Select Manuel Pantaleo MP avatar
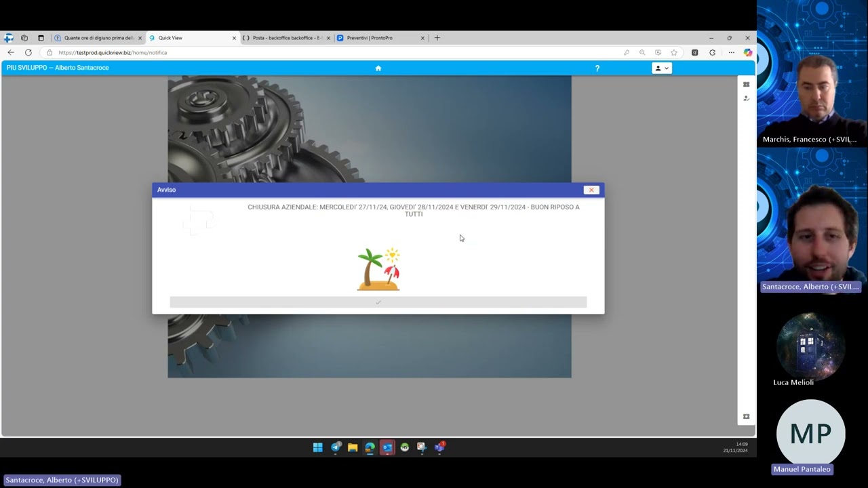Viewport: 868px width, 488px height. click(811, 432)
